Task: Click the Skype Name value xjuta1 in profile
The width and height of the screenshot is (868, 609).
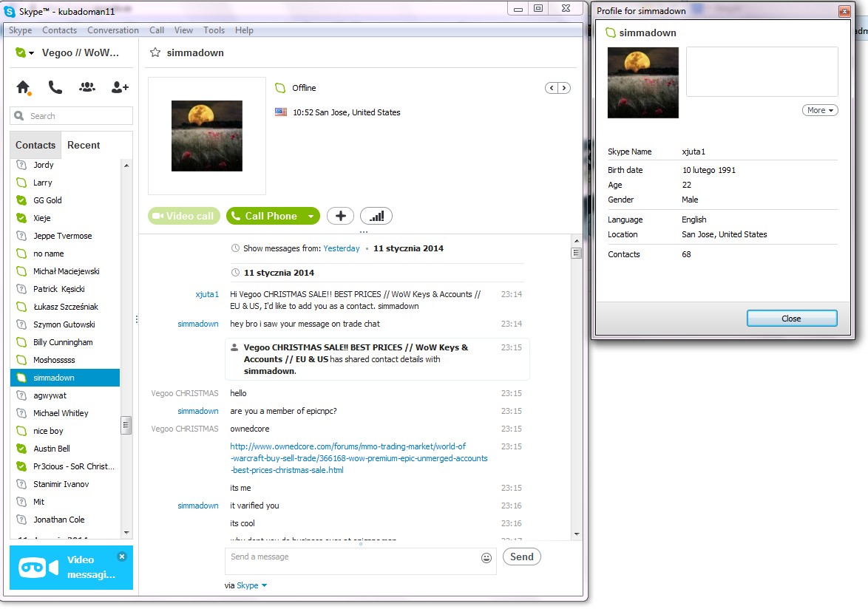Action: 694,152
